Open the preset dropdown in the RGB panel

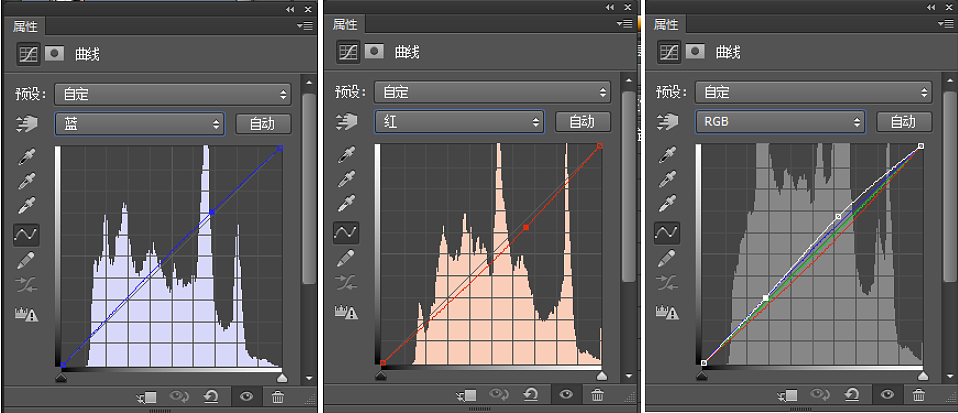pos(814,92)
